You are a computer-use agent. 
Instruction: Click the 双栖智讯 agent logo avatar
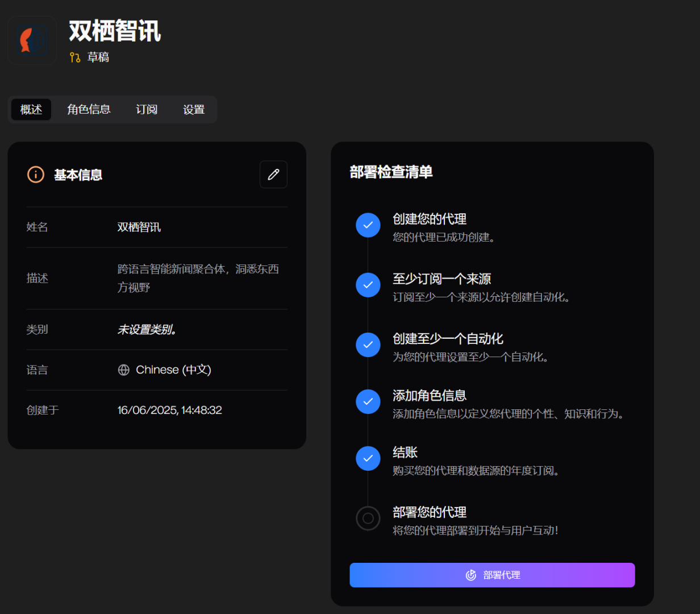coord(32,41)
